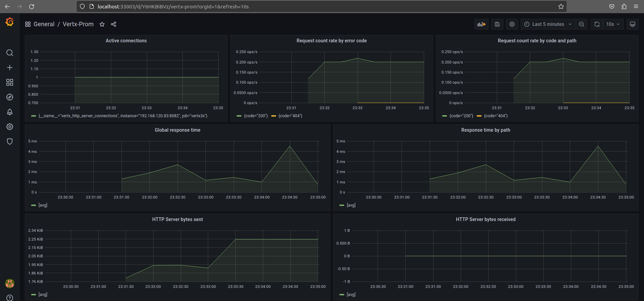Open the Configuration gear in sidebar
Image resolution: width=644 pixels, height=301 pixels.
[x=10, y=127]
